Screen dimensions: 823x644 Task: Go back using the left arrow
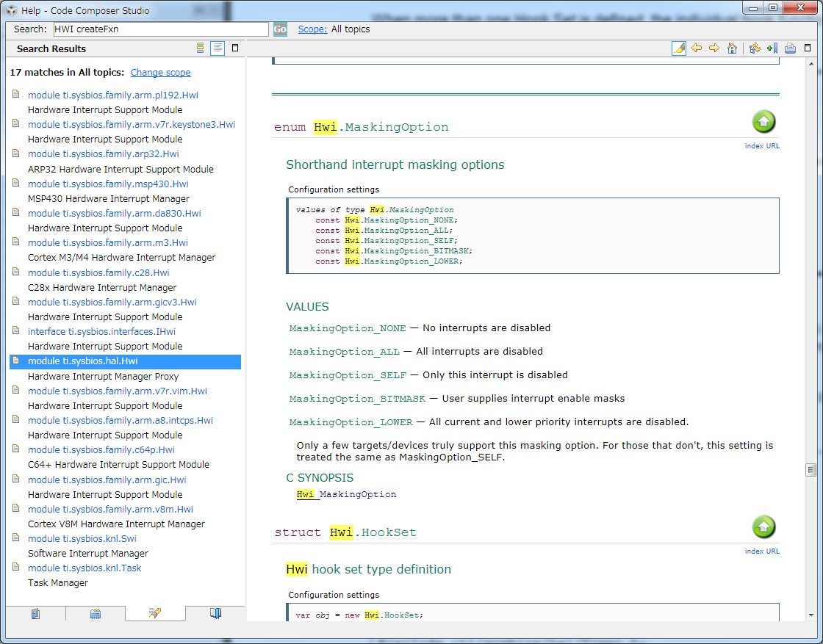click(x=697, y=48)
